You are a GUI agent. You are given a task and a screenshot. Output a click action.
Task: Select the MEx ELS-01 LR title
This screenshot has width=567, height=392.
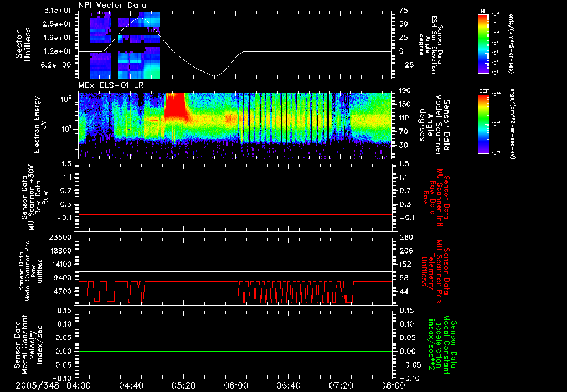pyautogui.click(x=111, y=86)
